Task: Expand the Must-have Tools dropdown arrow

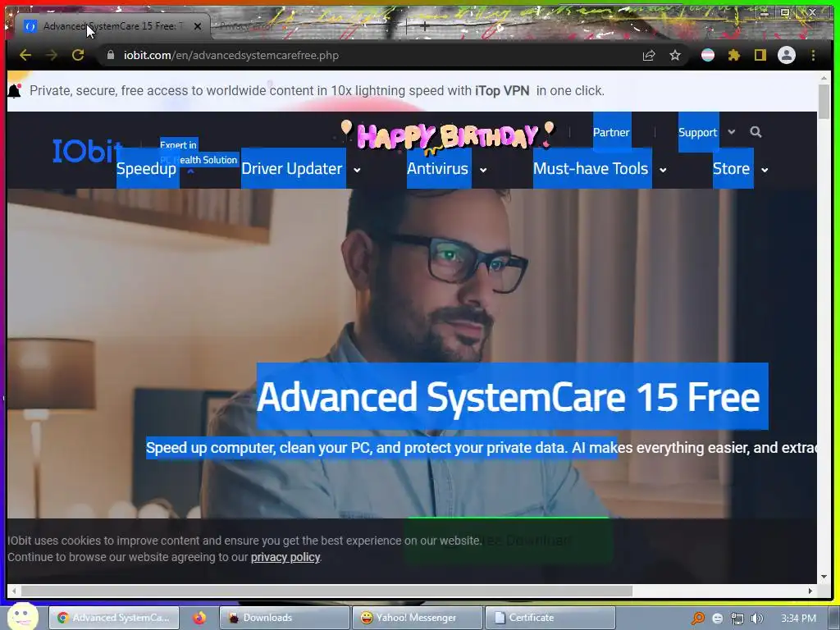Action: (x=663, y=170)
